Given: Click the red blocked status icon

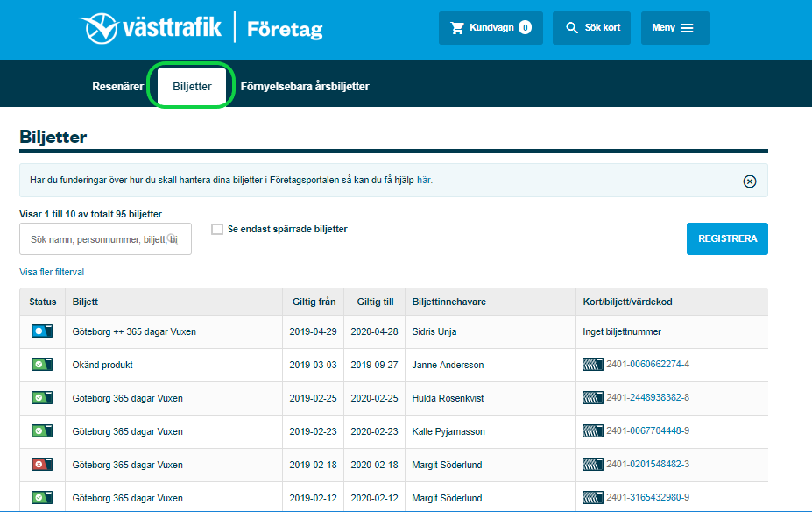Looking at the screenshot, I should tap(41, 465).
